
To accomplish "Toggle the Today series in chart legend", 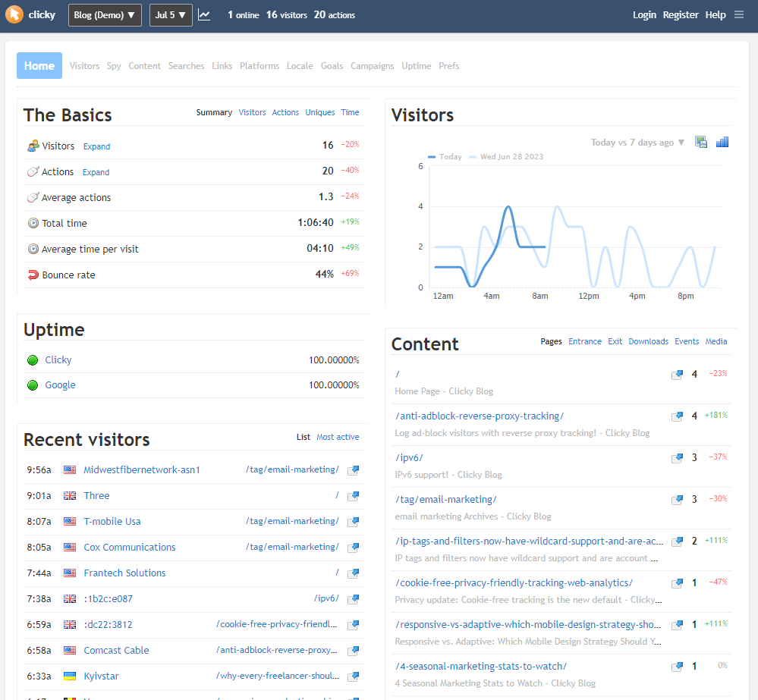I will (x=445, y=156).
